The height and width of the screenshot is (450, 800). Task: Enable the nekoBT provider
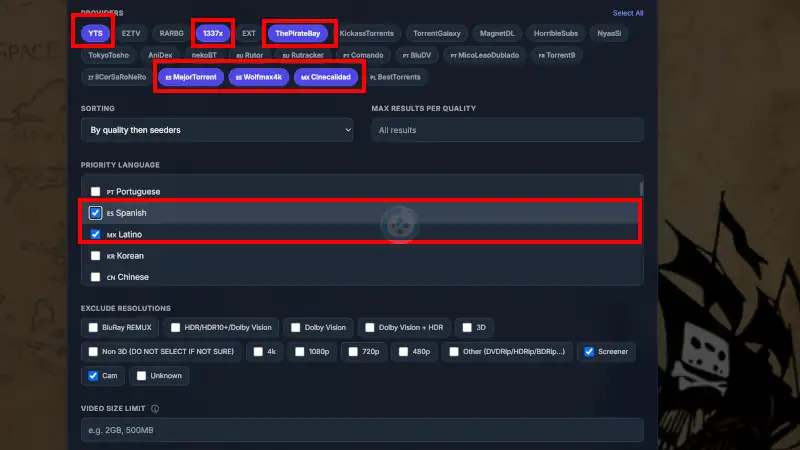coord(204,55)
